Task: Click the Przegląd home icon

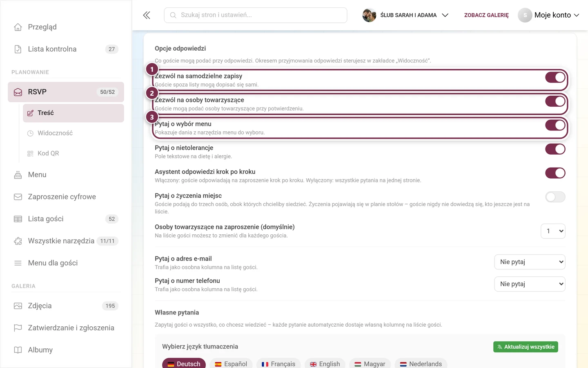Action: point(18,27)
